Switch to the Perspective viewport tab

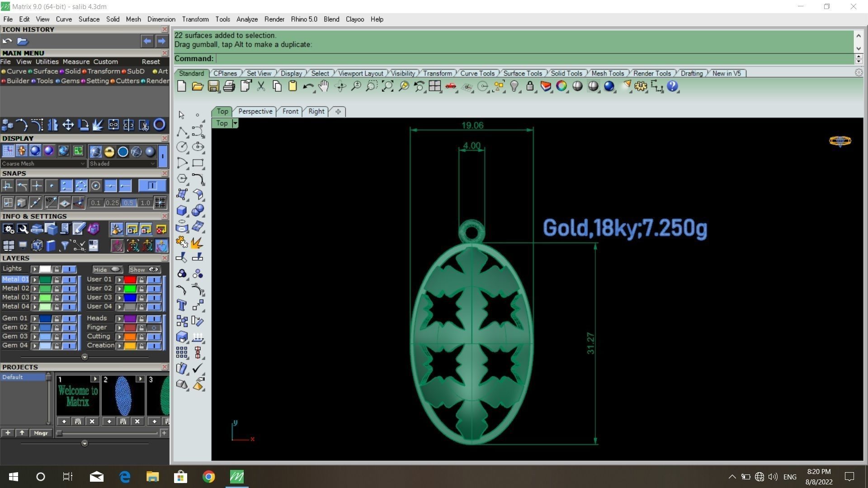point(255,111)
